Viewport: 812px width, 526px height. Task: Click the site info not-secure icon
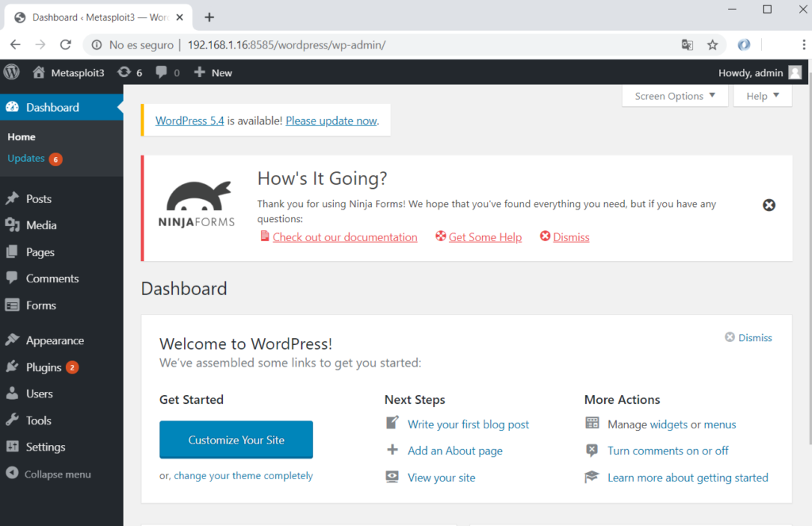click(97, 45)
